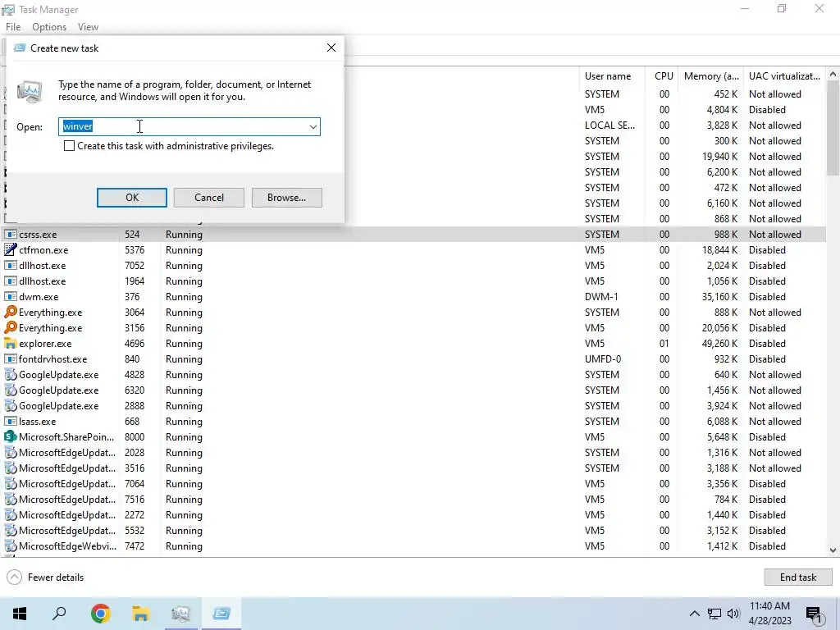Click the ctfmon.exe pen icon
The height and width of the screenshot is (630, 840).
pyautogui.click(x=10, y=249)
